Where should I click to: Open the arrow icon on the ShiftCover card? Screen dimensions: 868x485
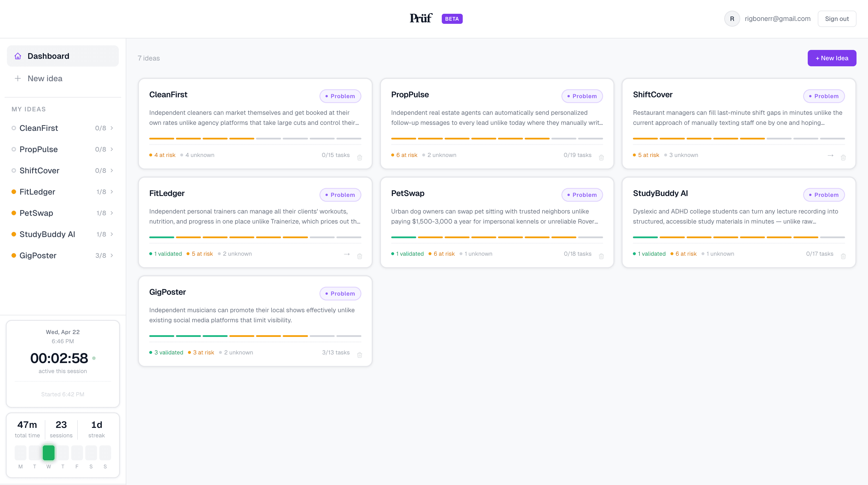[x=830, y=155]
